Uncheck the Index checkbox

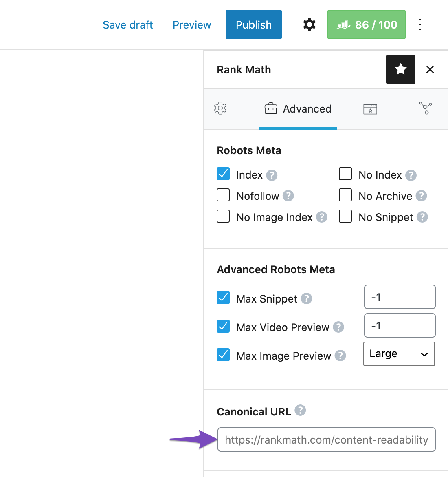[223, 174]
